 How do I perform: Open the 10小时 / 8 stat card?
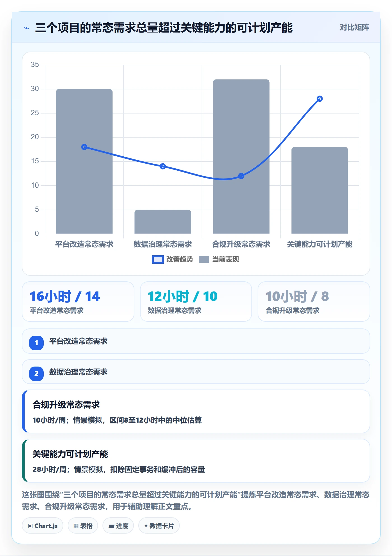tap(314, 302)
